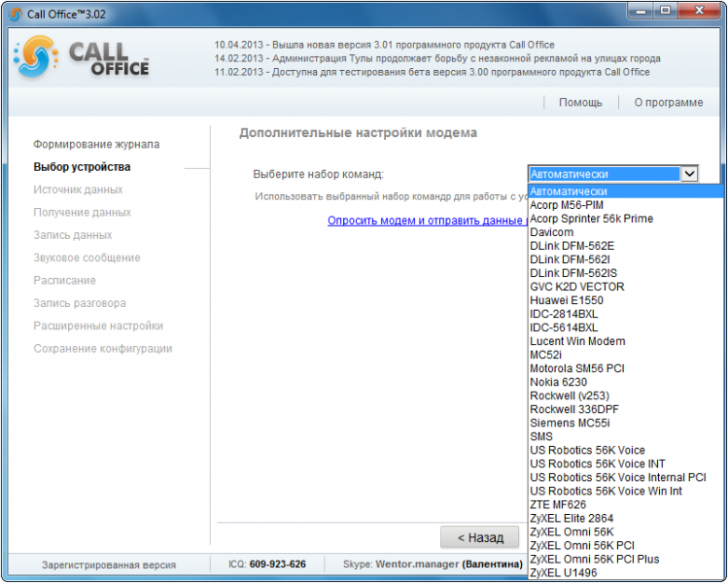Choose Acorp Sprinter 56k Prime
The height and width of the screenshot is (583, 728).
tap(626, 219)
